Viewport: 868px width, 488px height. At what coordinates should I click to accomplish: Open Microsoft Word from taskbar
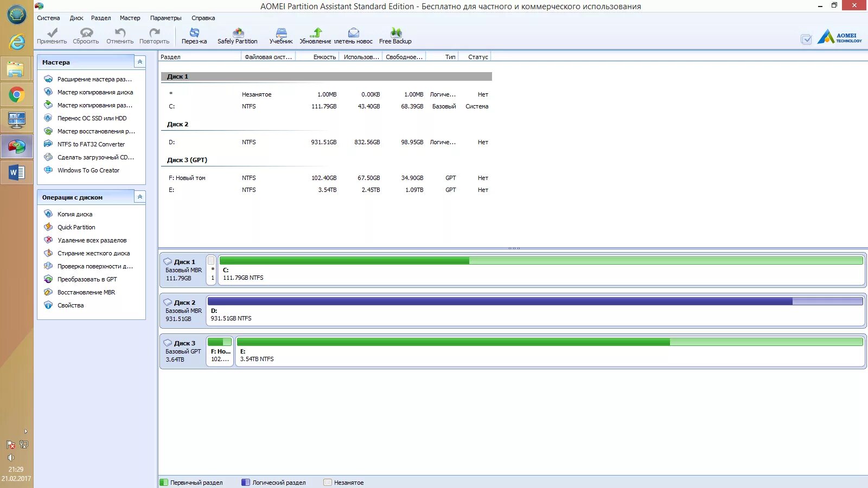click(x=17, y=173)
